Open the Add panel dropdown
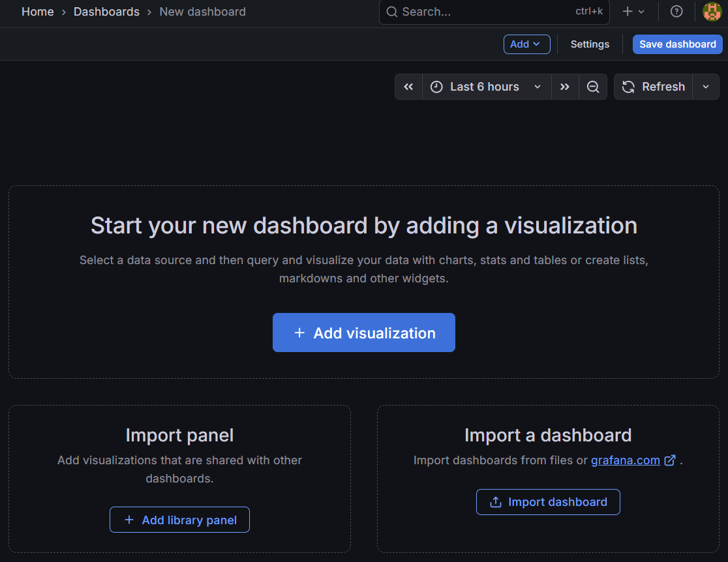This screenshot has width=728, height=562. pyautogui.click(x=526, y=44)
